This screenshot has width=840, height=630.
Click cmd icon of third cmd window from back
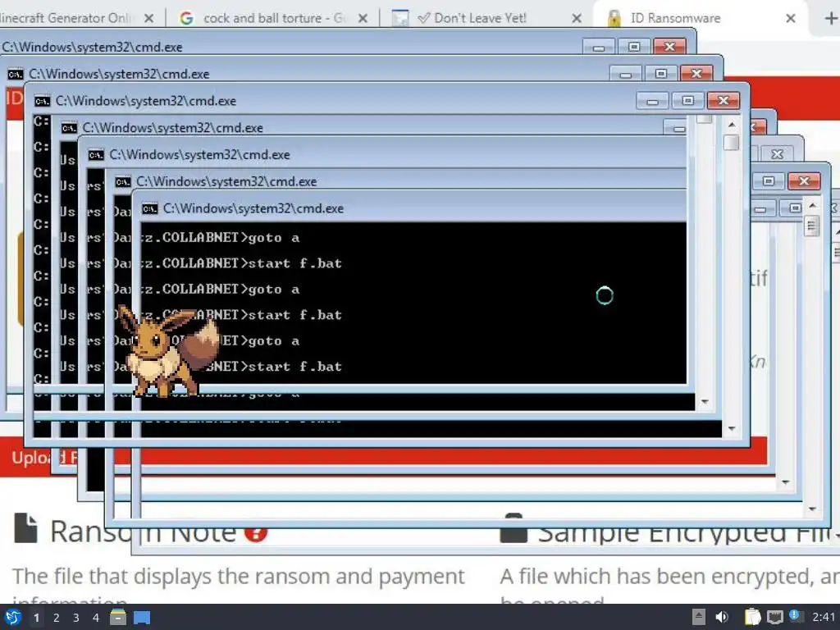[x=42, y=101]
